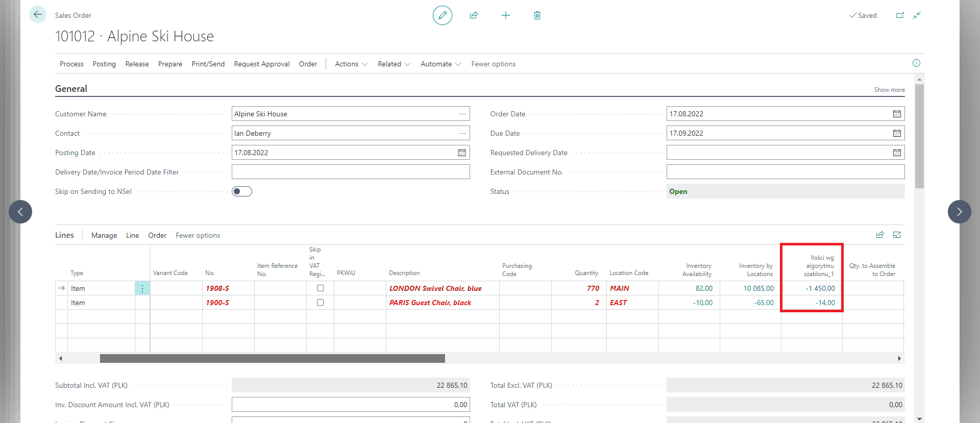The image size is (980, 423).
Task: Click the pencil edit icon
Action: tap(442, 15)
